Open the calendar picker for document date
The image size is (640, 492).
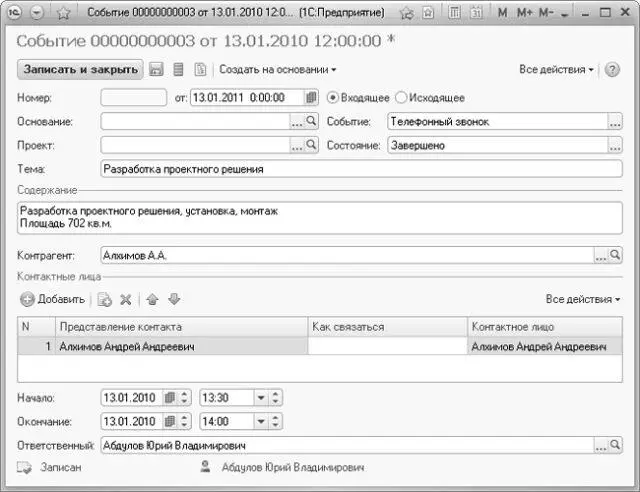coord(311,98)
